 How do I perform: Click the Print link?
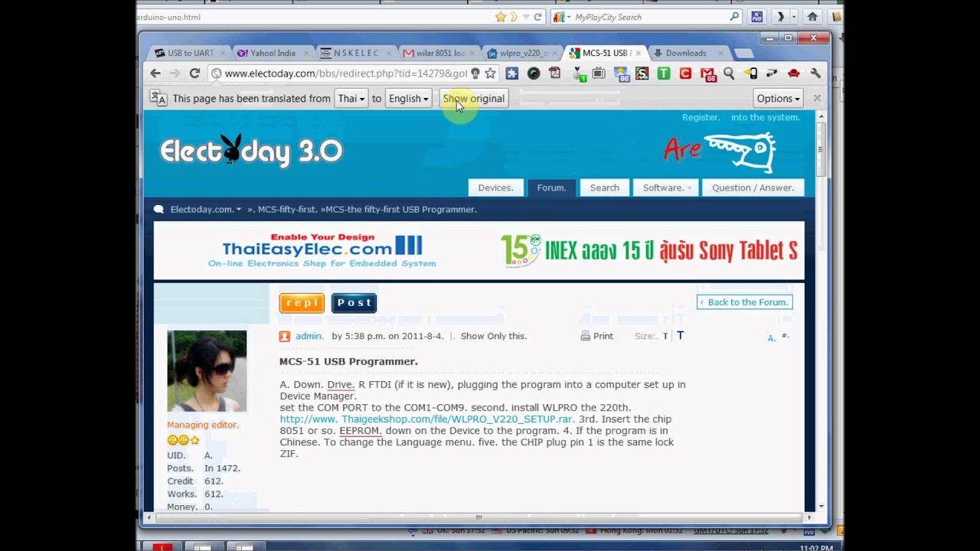pos(603,336)
